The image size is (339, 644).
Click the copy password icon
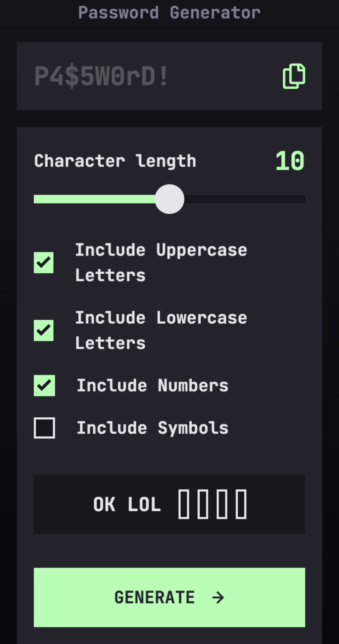point(294,76)
